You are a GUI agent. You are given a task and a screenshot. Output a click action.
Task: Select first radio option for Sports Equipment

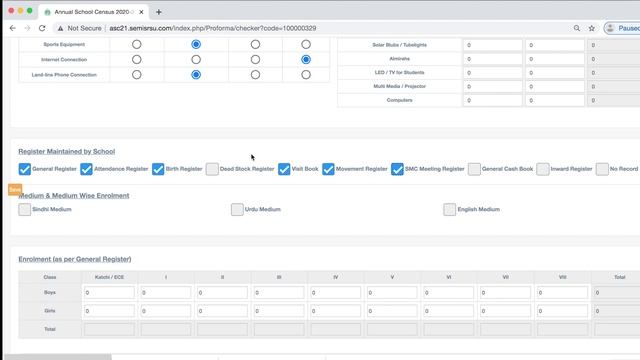[x=137, y=44]
